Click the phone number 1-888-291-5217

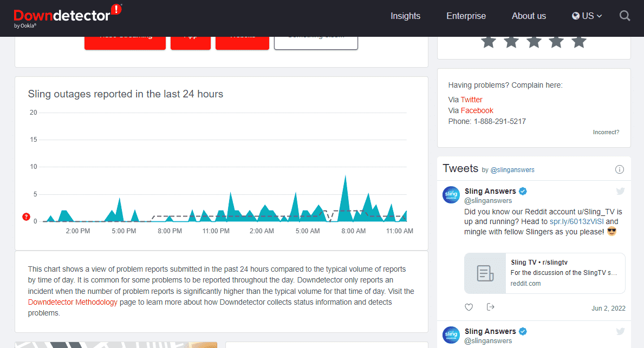500,121
